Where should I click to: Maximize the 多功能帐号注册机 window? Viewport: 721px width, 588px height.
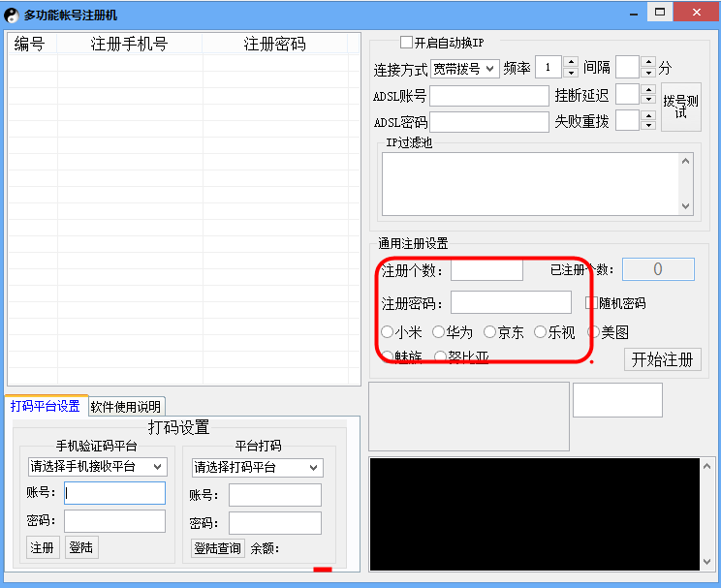coord(660,12)
